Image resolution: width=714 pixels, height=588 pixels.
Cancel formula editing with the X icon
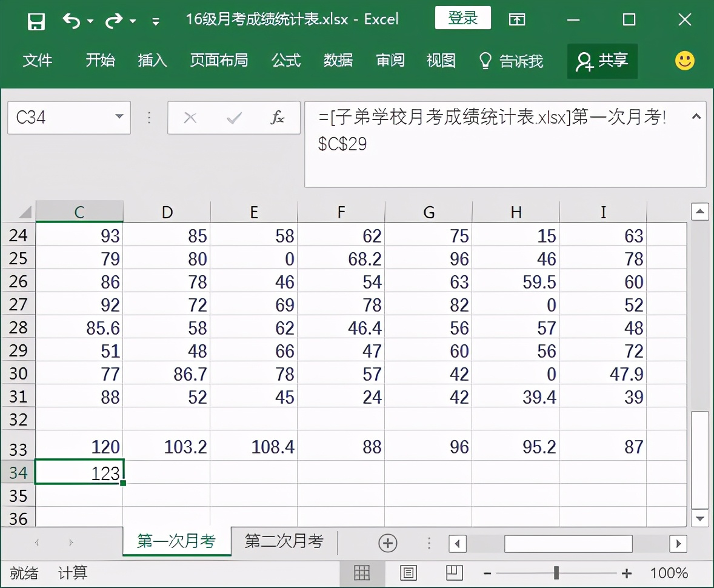190,118
